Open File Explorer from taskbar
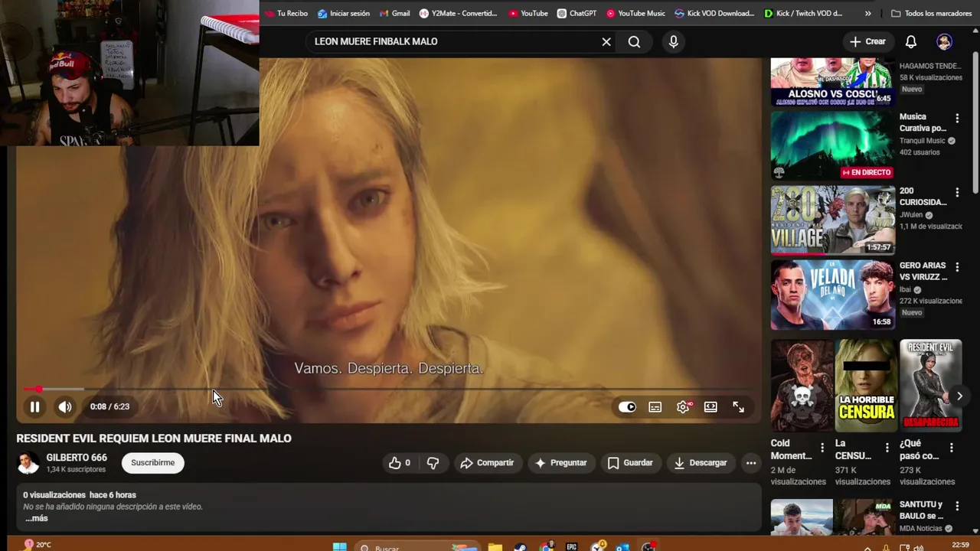 click(x=495, y=547)
